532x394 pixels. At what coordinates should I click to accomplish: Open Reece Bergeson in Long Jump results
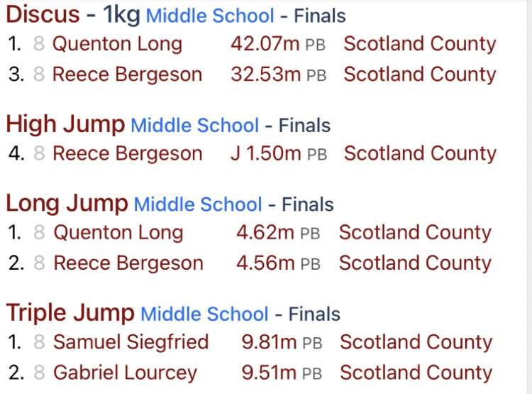pos(128,263)
